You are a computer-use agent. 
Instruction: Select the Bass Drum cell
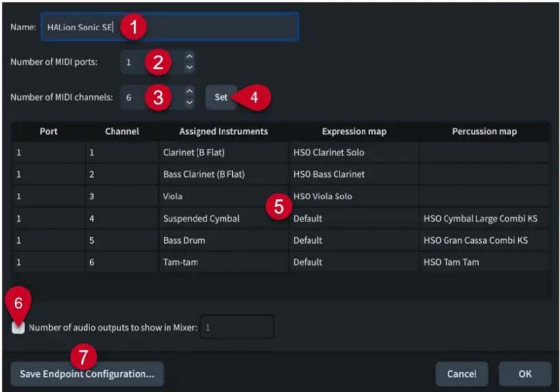223,240
